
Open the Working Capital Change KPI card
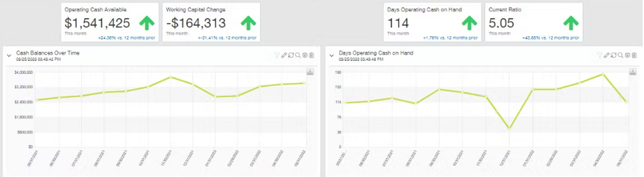211,22
